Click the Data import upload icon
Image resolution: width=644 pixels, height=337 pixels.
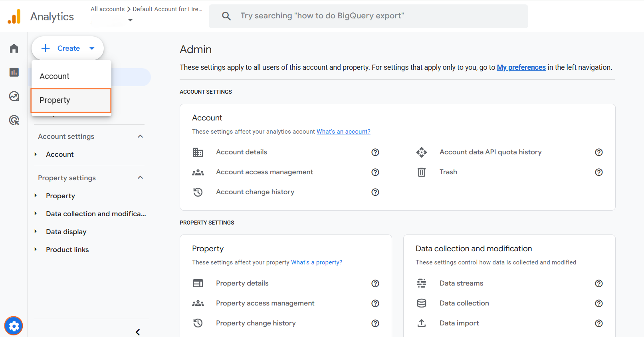pos(422,323)
